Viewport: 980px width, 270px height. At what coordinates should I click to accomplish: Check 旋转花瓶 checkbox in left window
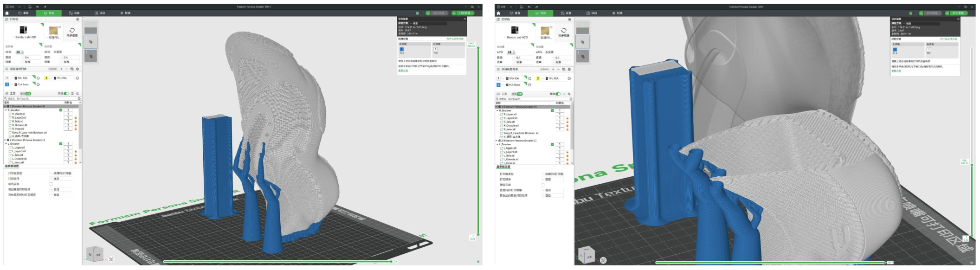(51, 184)
